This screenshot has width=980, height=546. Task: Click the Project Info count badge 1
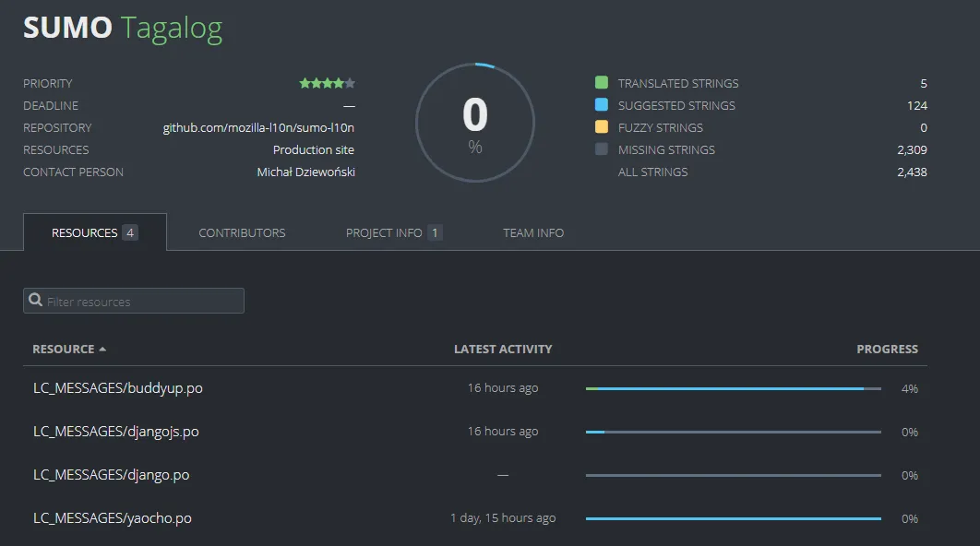pyautogui.click(x=435, y=232)
